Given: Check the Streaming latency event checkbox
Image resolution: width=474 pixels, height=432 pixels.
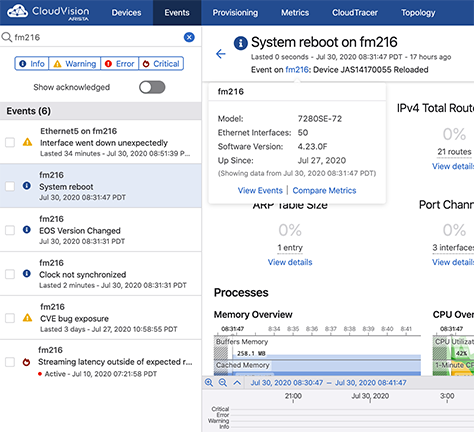Looking at the screenshot, I should 10,362.
